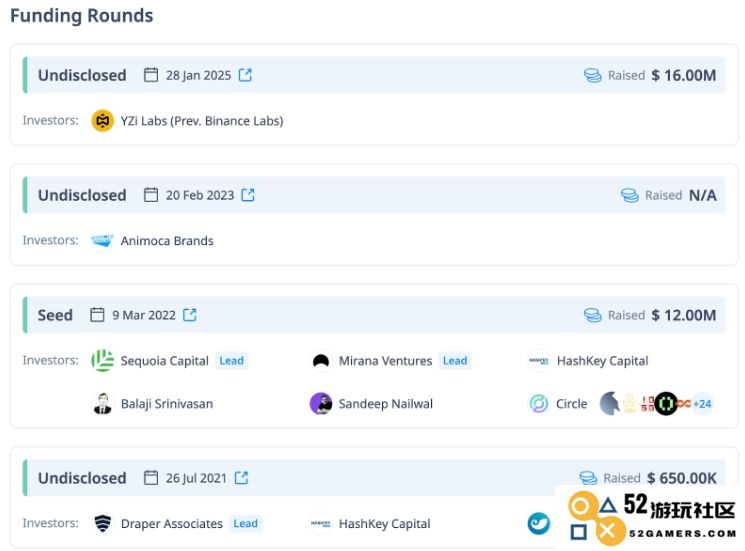Click the Undisclosed title of the 20 Feb 2023 round
745x551 pixels.
point(82,195)
